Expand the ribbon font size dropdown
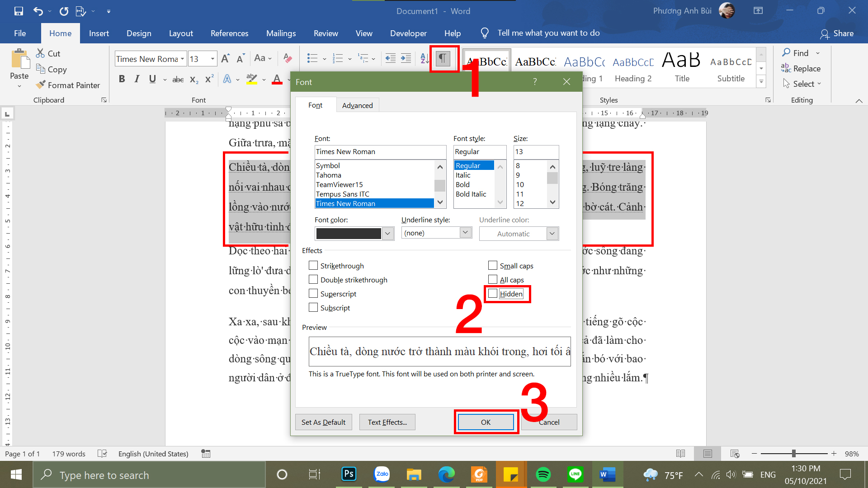This screenshot has width=868, height=488. (212, 59)
